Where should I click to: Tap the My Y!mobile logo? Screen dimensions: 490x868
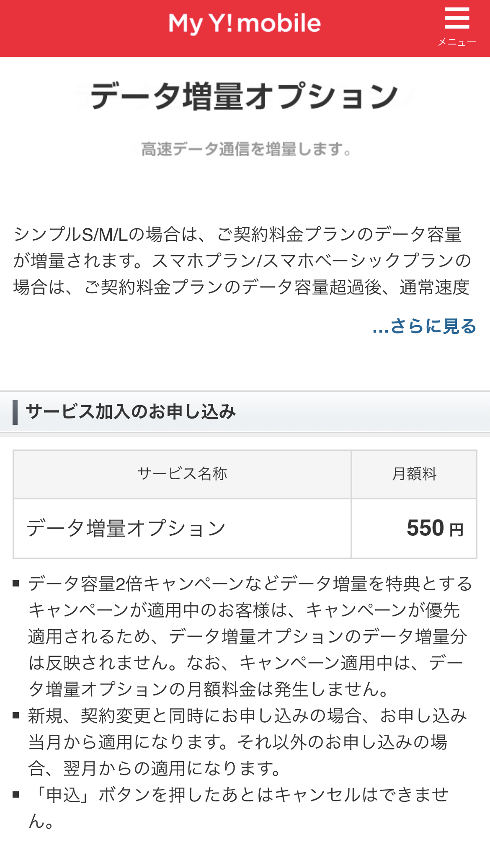point(245,23)
